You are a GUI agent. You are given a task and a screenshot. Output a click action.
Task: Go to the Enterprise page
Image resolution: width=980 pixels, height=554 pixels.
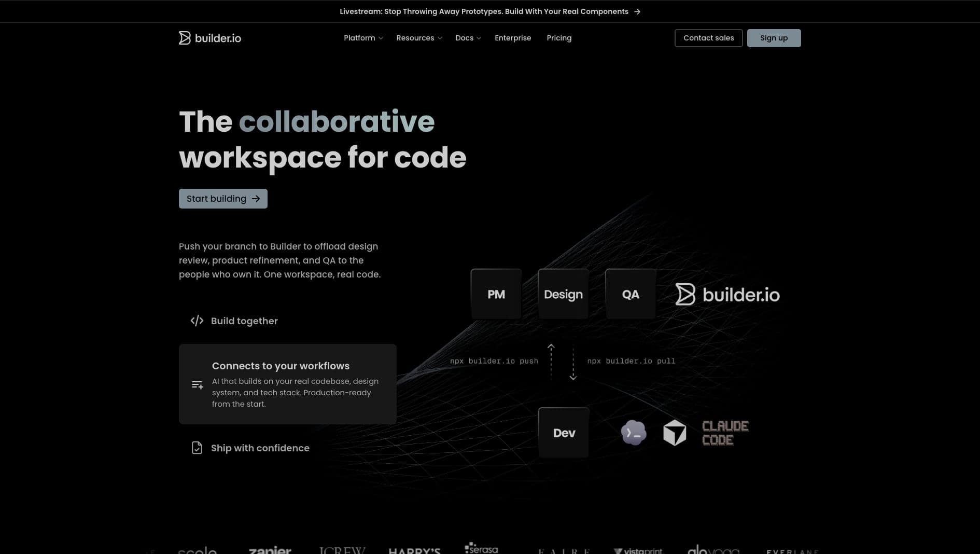pyautogui.click(x=513, y=38)
